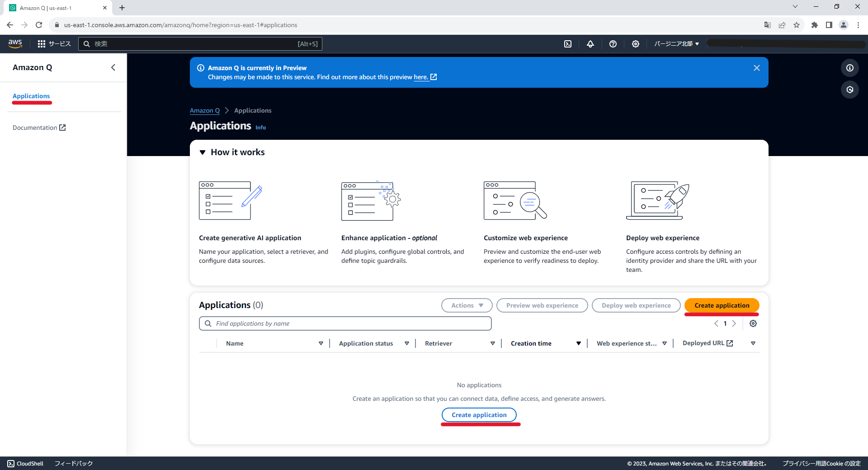Image resolution: width=868 pixels, height=470 pixels.
Task: Select Applications in the left sidebar
Action: (31, 95)
